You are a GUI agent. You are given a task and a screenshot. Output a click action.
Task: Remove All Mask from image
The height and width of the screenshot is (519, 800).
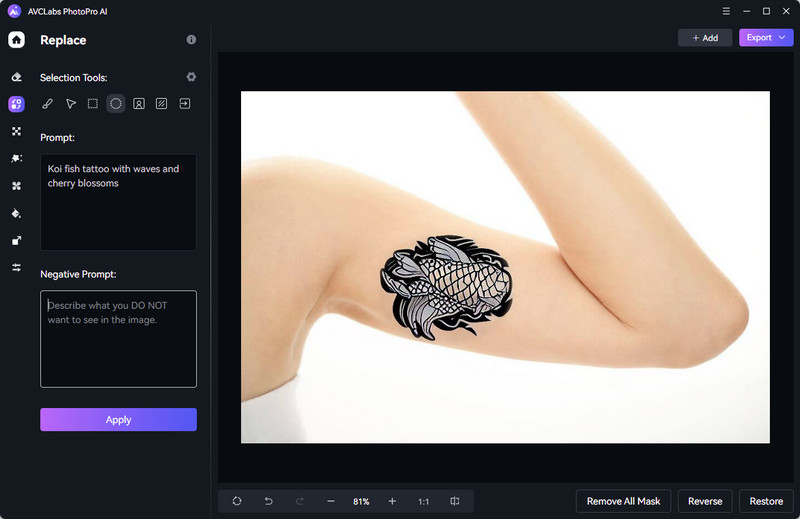tap(623, 501)
